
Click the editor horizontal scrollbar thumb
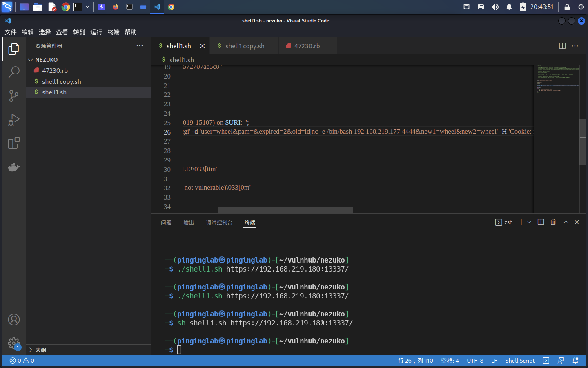coord(285,210)
